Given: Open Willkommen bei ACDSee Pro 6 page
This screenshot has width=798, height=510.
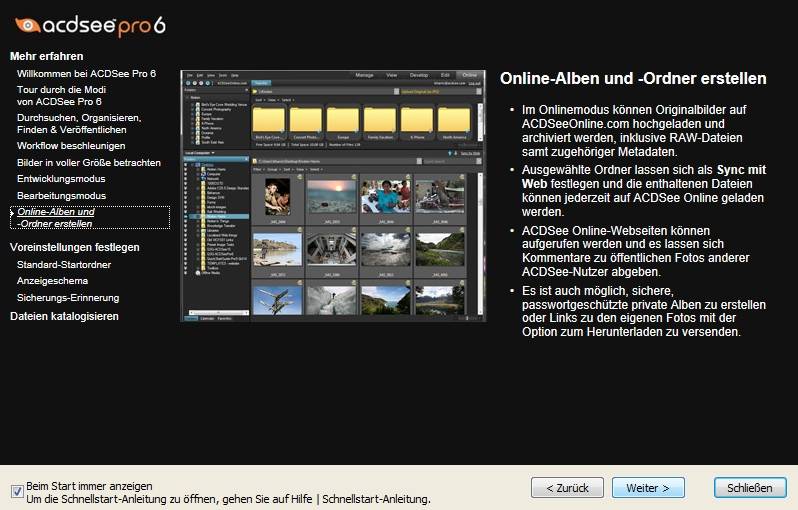Looking at the screenshot, I should point(87,74).
